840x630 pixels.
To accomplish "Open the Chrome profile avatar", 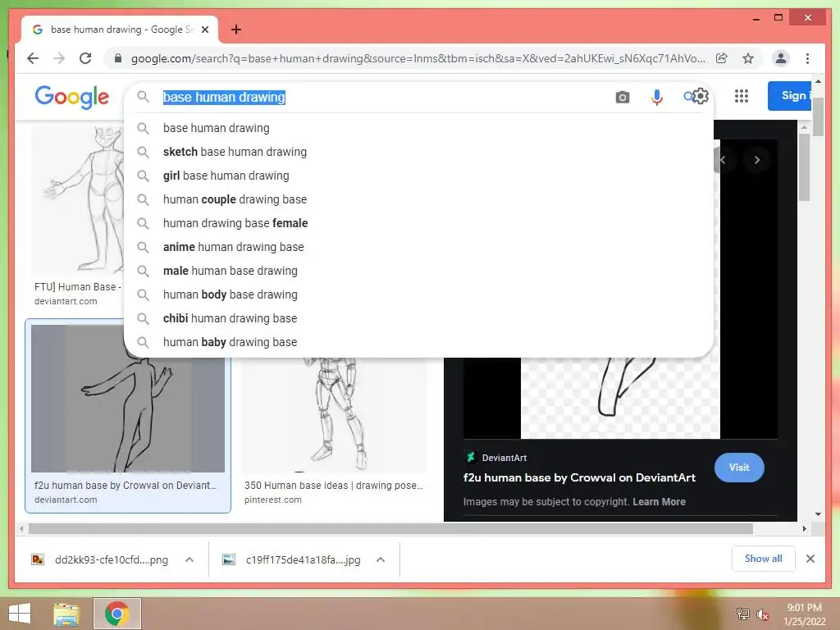I will click(x=781, y=58).
